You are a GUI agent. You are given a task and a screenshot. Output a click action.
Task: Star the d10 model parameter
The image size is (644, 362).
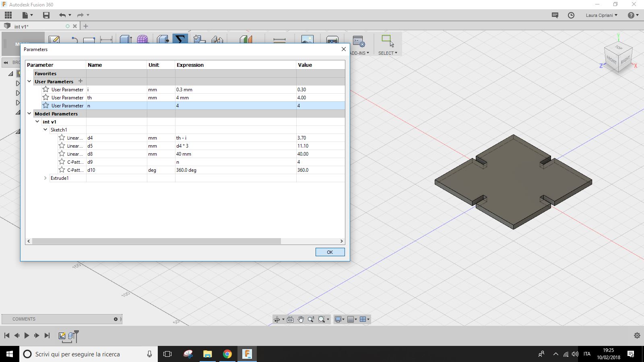[x=62, y=170]
